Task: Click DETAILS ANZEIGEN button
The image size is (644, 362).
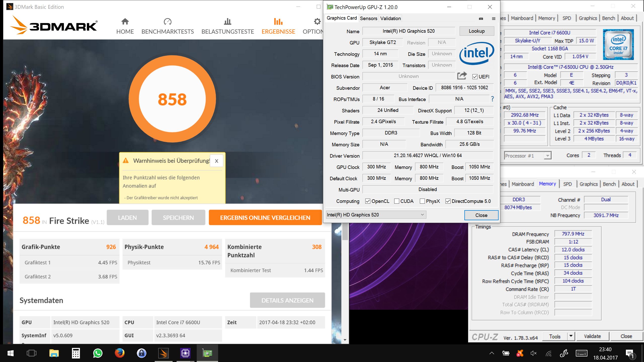Action: tap(287, 300)
